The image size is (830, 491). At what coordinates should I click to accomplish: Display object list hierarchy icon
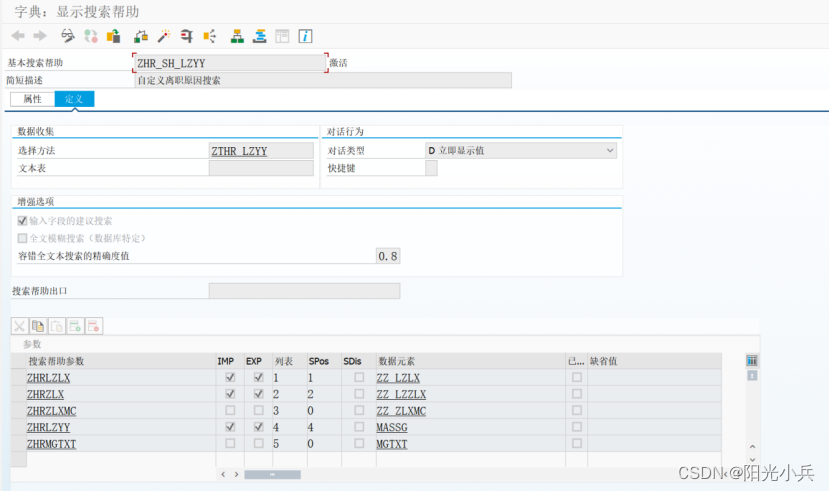point(237,36)
